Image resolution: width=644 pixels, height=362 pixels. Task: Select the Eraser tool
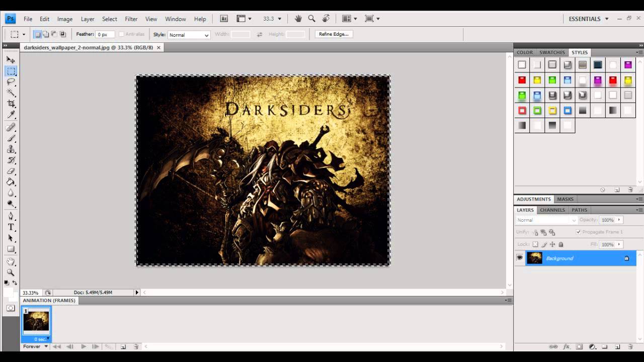[11, 171]
